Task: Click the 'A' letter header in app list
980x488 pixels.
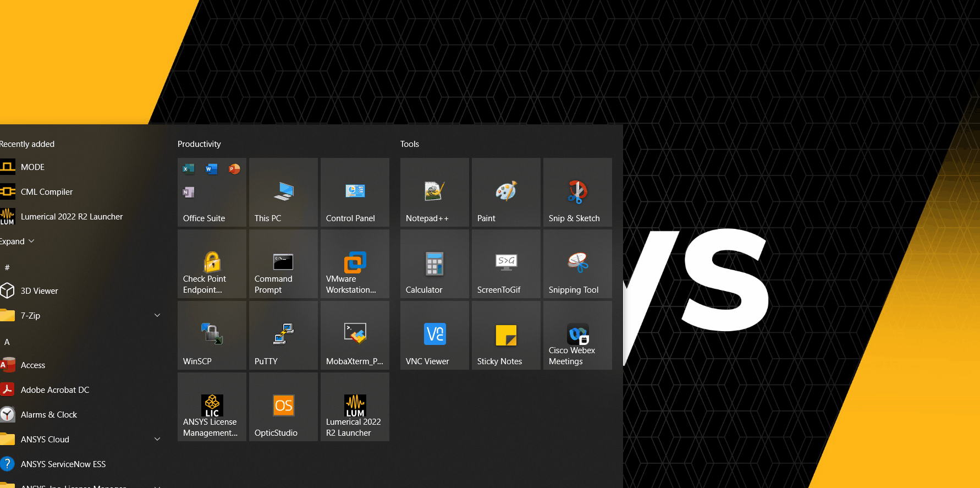Action: coord(7,342)
